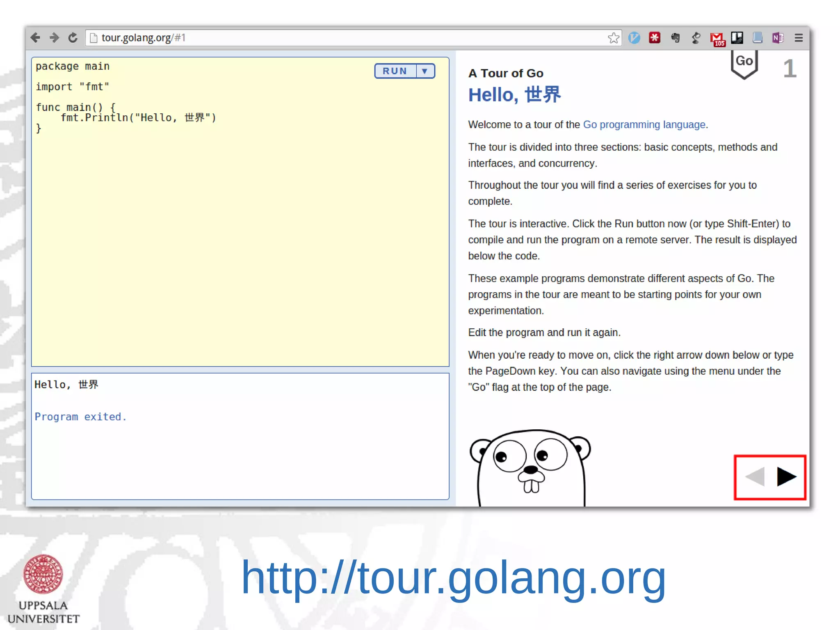Expand the dropdown arrow beside RUN

425,71
